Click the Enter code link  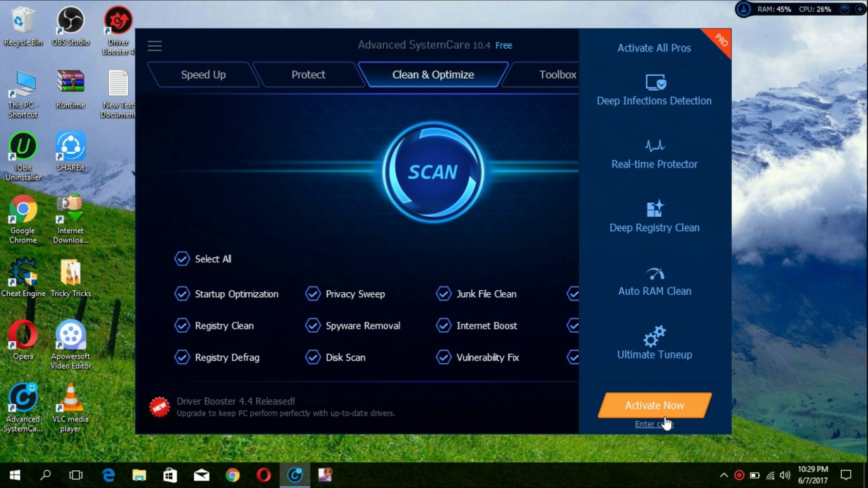click(x=654, y=424)
